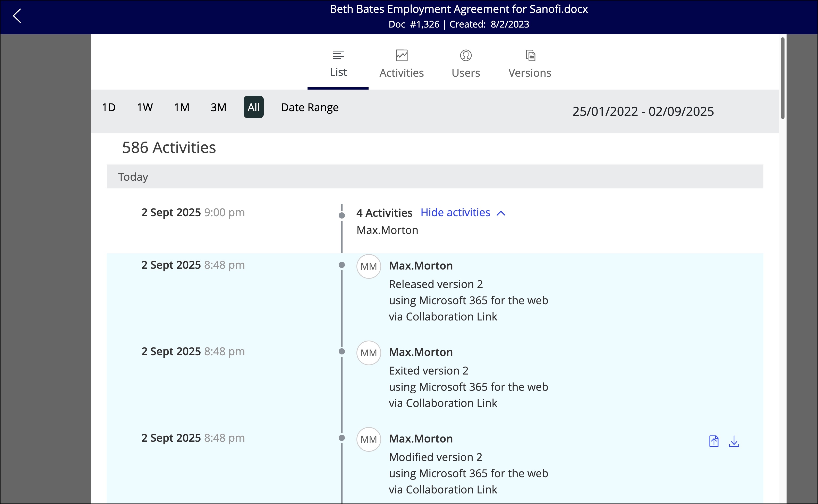Click the download icon for Modified version 2
Screen dimensions: 818x504
click(x=734, y=441)
